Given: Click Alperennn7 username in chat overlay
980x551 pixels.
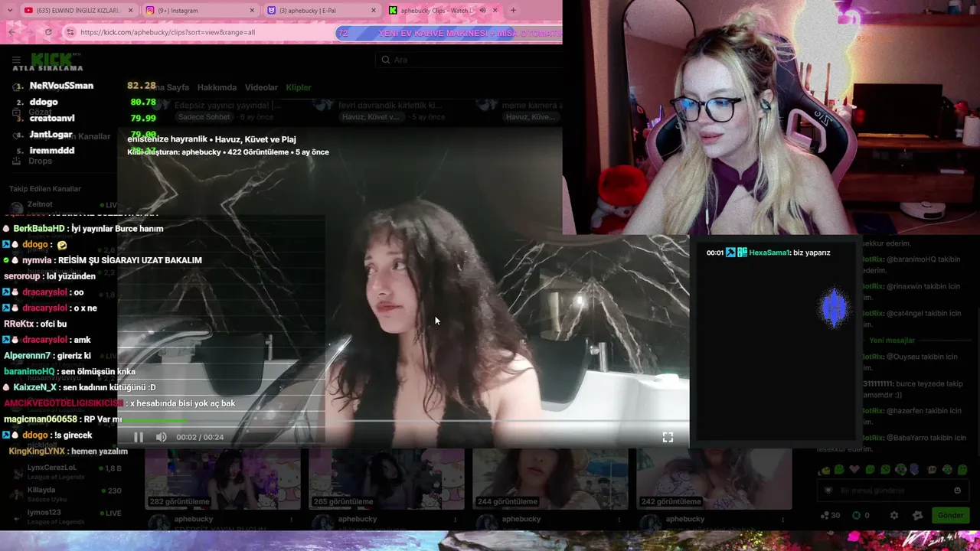Looking at the screenshot, I should [27, 356].
